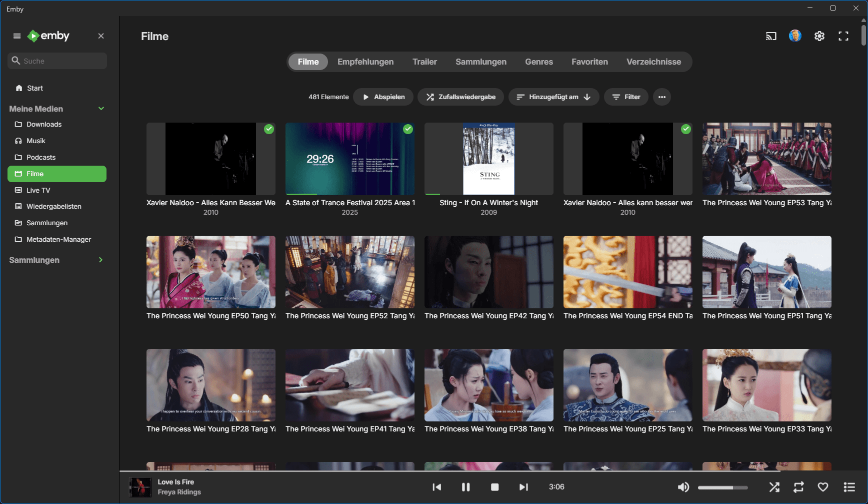The width and height of the screenshot is (868, 504).
Task: Open the hamburger menu icon
Action: (17, 36)
